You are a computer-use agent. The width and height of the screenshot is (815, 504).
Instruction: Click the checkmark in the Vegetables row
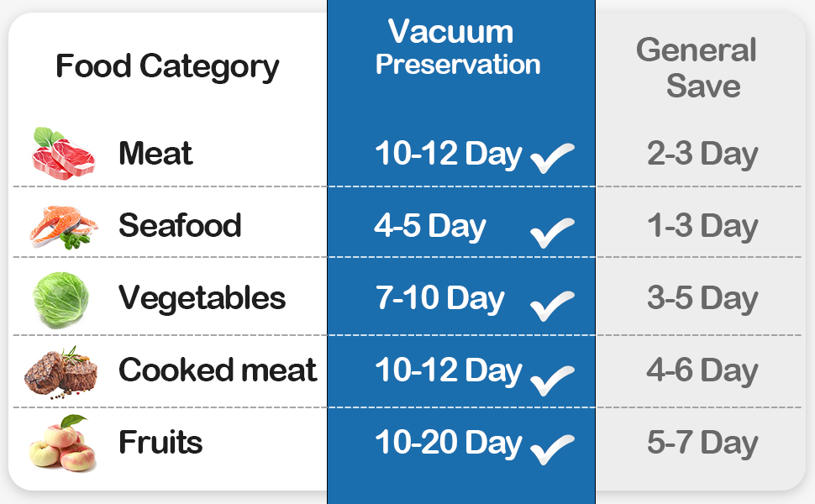553,305
